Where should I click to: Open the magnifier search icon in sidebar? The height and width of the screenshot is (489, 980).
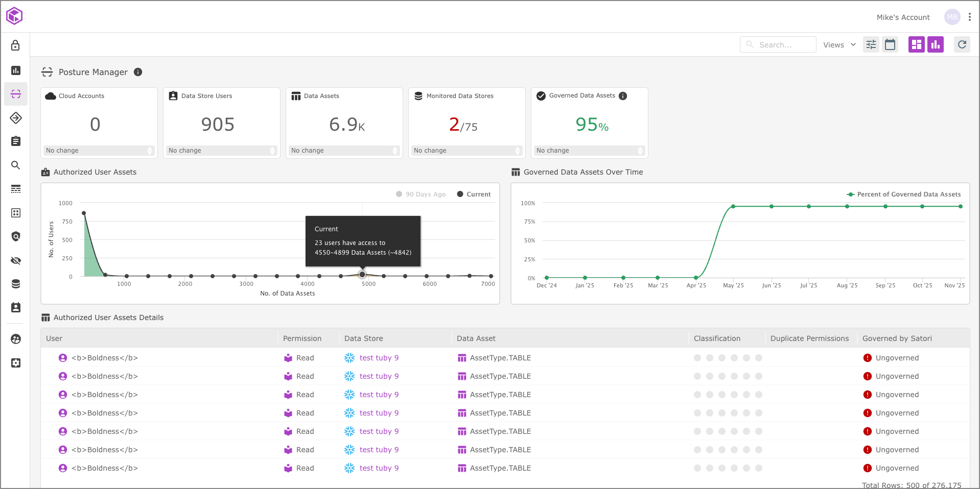pyautogui.click(x=16, y=165)
